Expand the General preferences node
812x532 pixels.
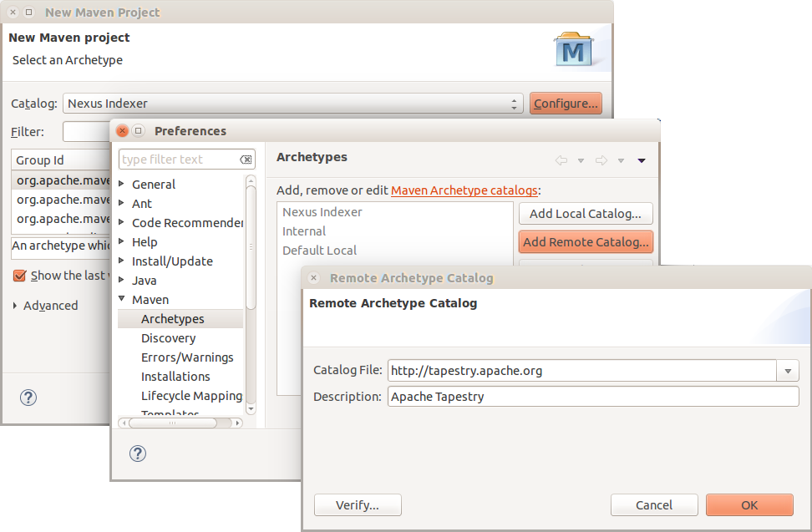coord(122,184)
